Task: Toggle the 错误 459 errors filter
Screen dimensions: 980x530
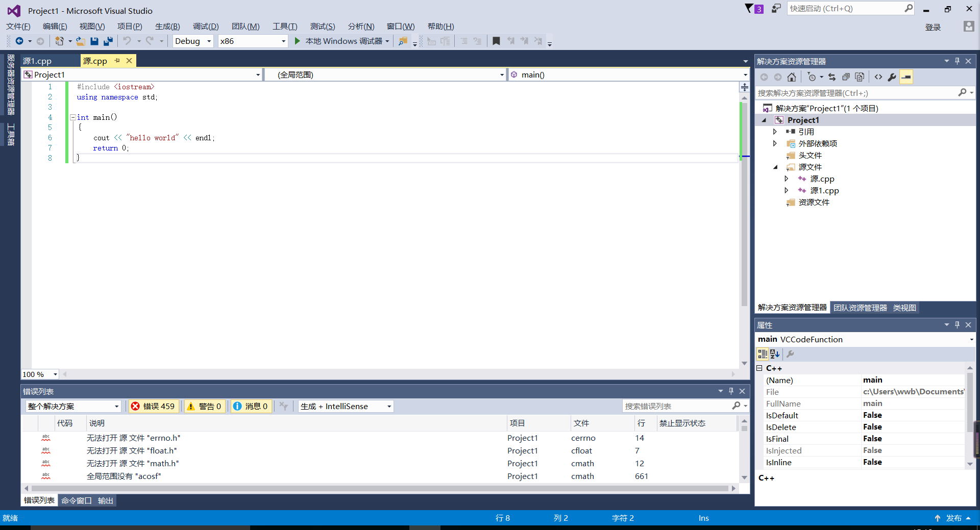Action: click(153, 407)
